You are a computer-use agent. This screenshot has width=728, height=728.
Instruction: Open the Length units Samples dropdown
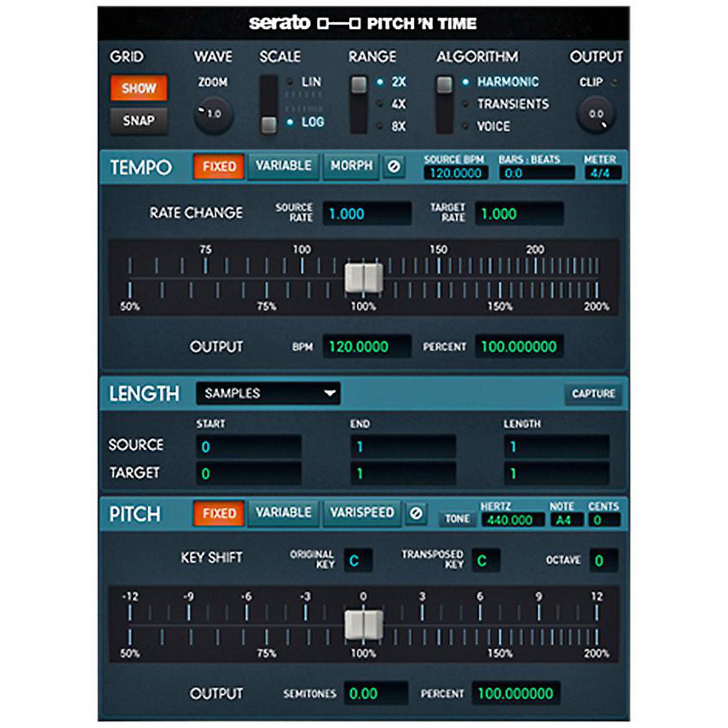268,393
